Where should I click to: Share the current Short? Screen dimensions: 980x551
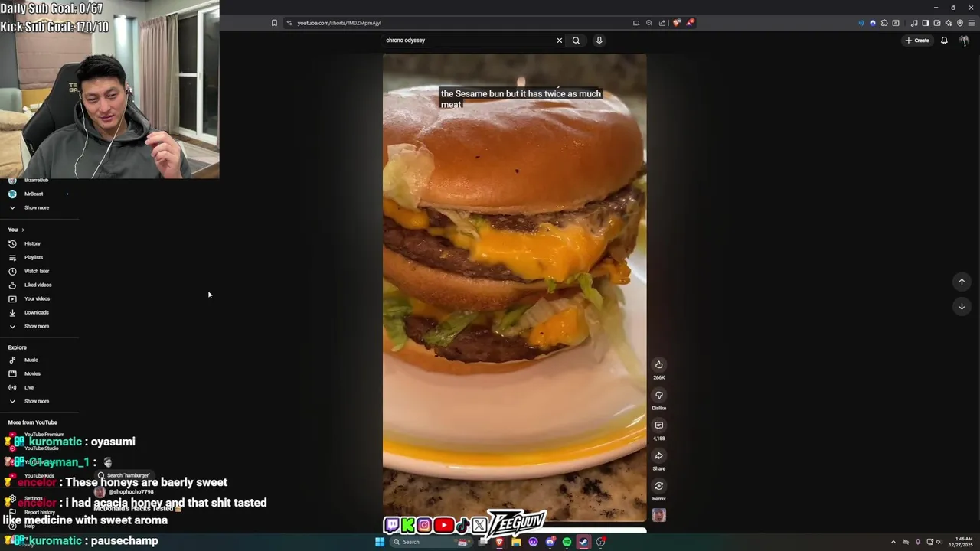click(x=658, y=456)
